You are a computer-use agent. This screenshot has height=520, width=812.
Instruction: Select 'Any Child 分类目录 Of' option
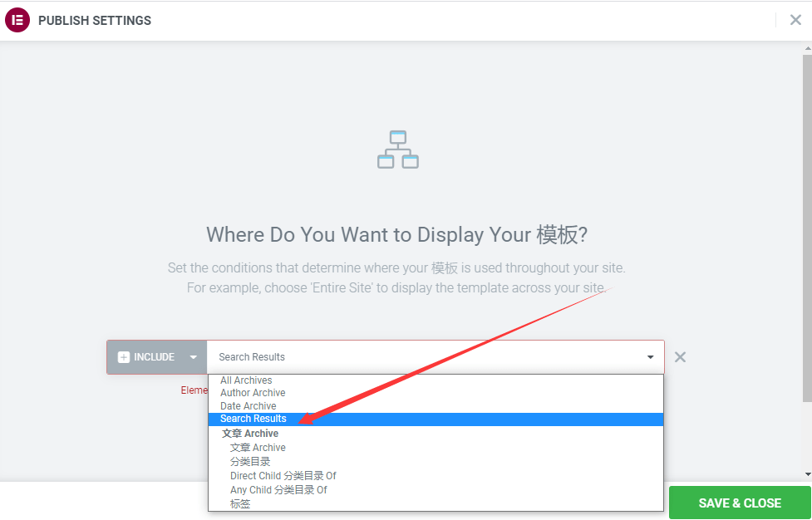tap(279, 489)
